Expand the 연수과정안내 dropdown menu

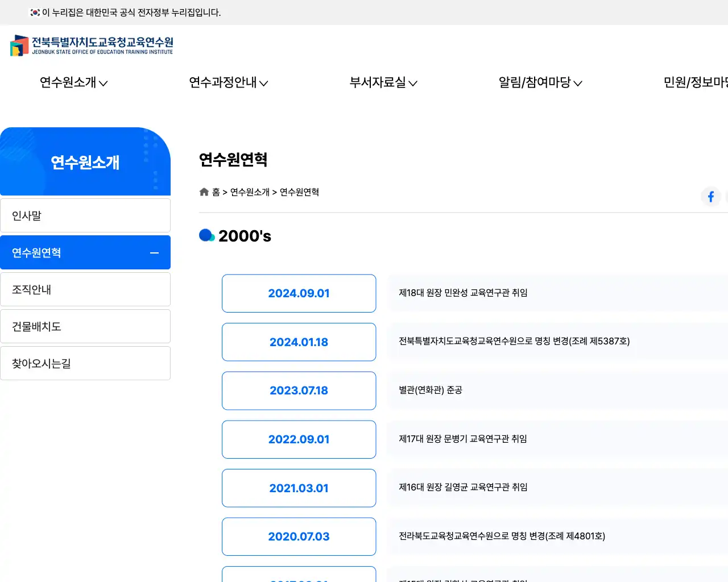click(228, 83)
